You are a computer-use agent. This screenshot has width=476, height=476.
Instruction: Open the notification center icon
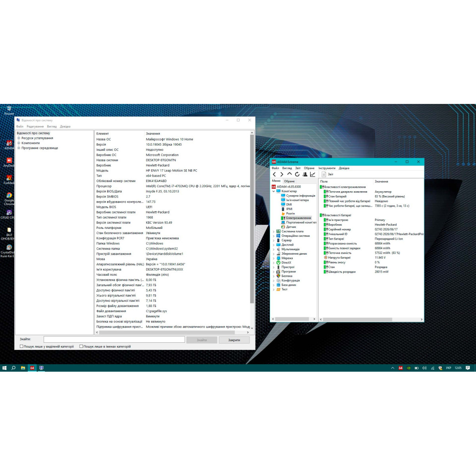point(468,368)
